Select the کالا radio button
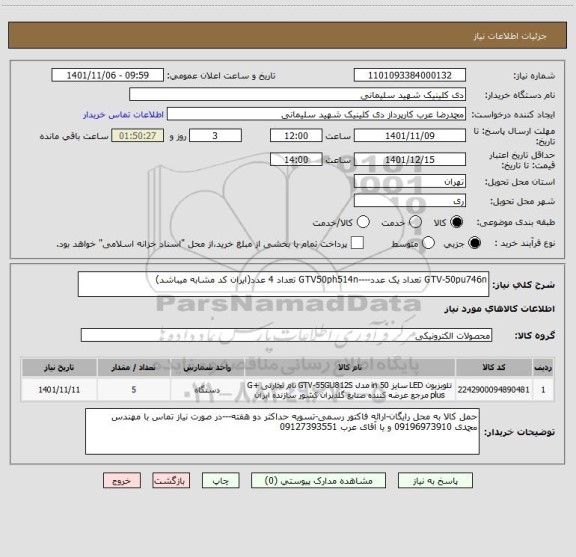 click(x=457, y=222)
